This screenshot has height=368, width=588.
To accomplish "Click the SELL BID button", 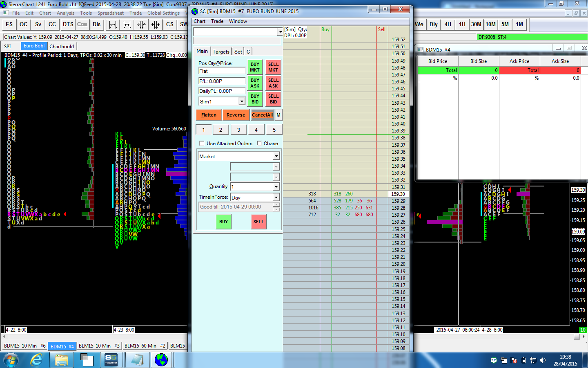I will coord(273,99).
